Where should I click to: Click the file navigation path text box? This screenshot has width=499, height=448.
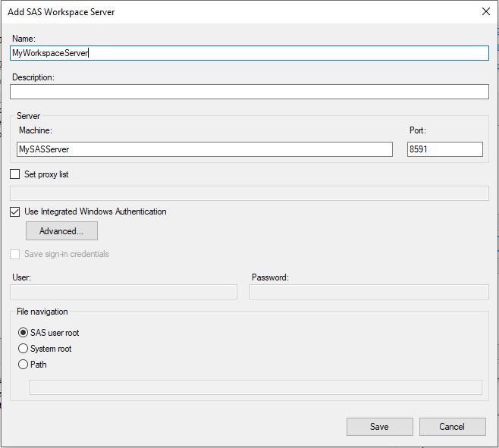255,387
